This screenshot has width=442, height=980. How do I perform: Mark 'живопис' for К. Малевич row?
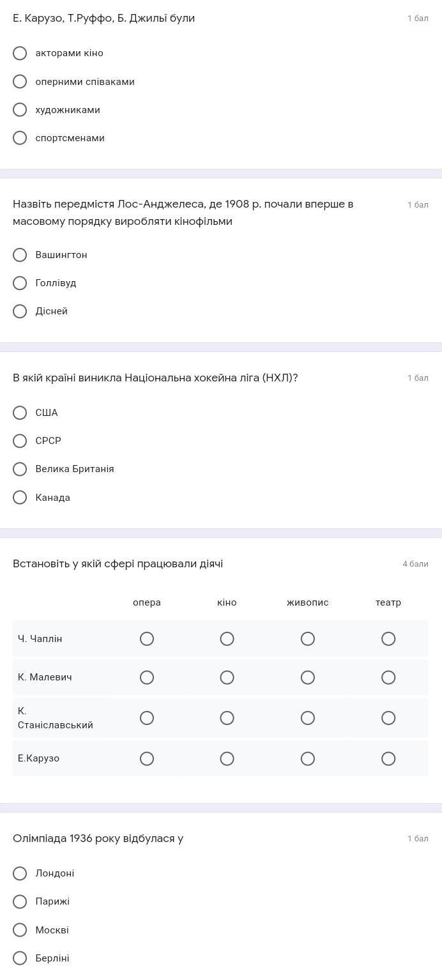coord(308,677)
